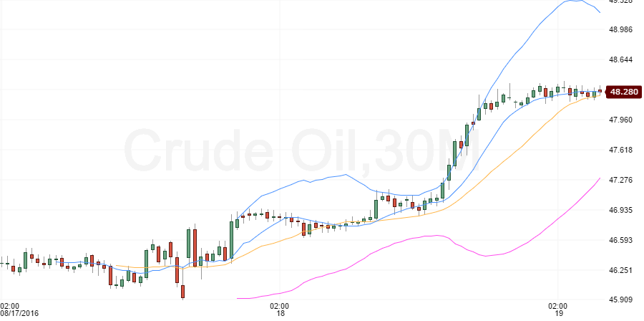Select the 46.935 price level label
Viewport: 644px width, 321px height.
(620, 210)
